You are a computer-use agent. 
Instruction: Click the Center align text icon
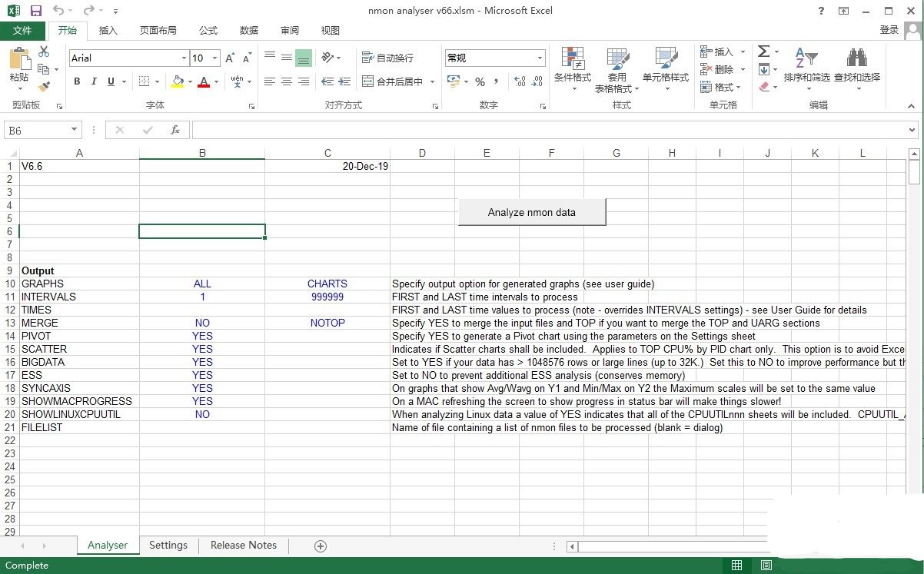point(286,81)
